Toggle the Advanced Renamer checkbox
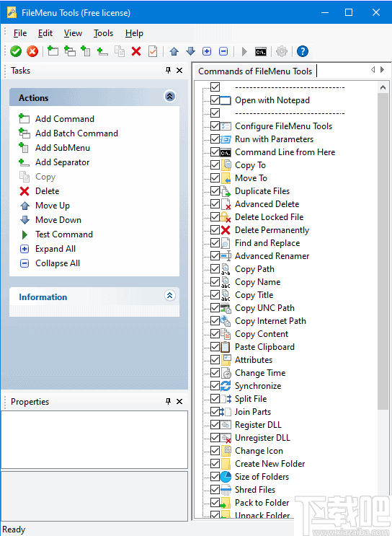Viewport: 392px width, 536px height. [215, 256]
